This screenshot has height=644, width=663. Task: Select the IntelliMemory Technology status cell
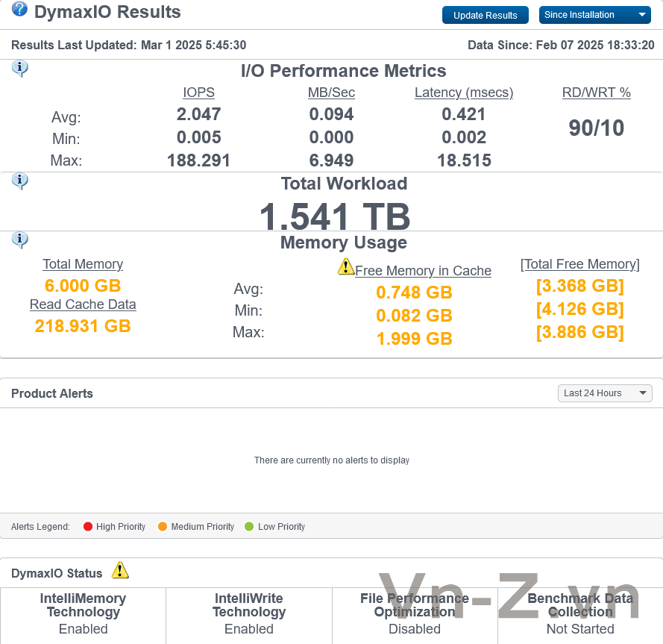(84, 616)
